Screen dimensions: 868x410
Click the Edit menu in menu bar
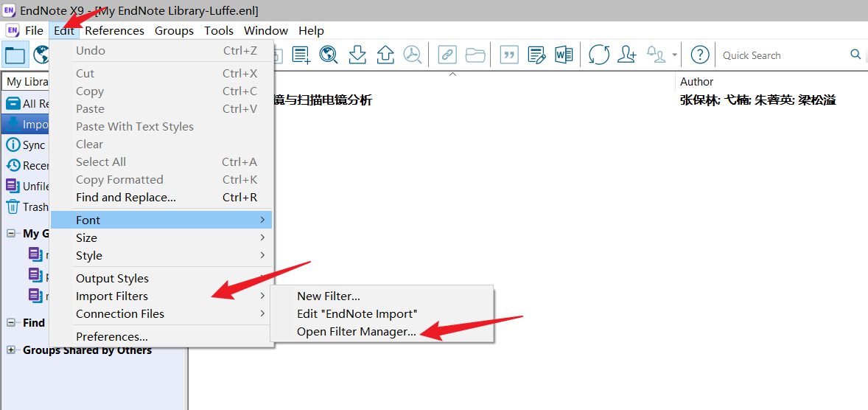tap(64, 30)
